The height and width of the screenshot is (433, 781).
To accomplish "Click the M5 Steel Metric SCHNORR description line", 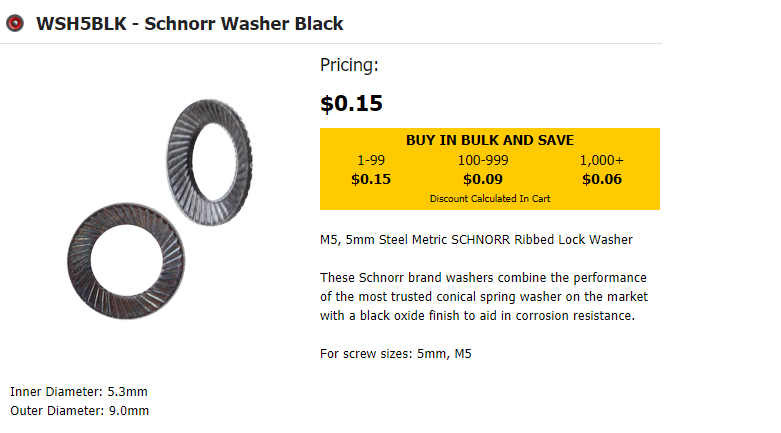I will pyautogui.click(x=476, y=240).
